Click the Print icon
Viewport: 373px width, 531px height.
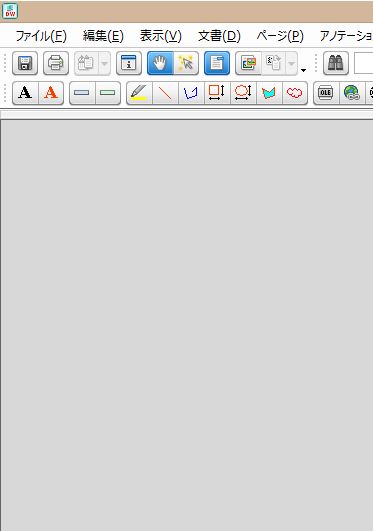(x=56, y=63)
